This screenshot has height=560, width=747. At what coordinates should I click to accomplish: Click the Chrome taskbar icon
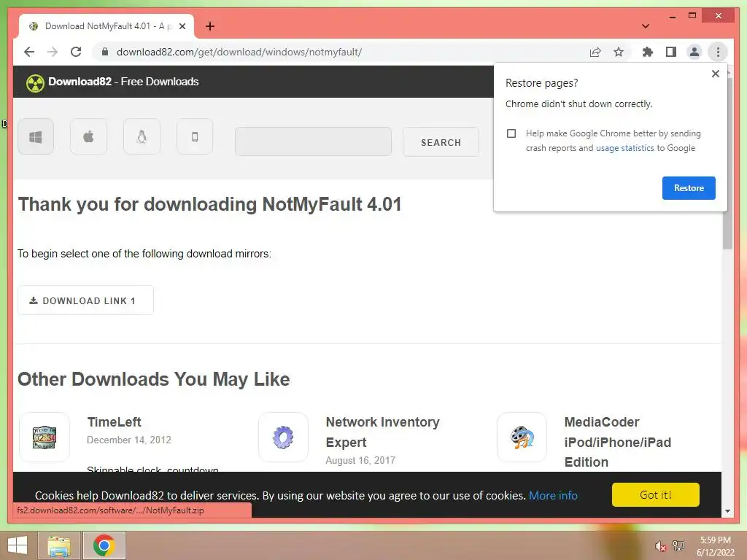(104, 545)
